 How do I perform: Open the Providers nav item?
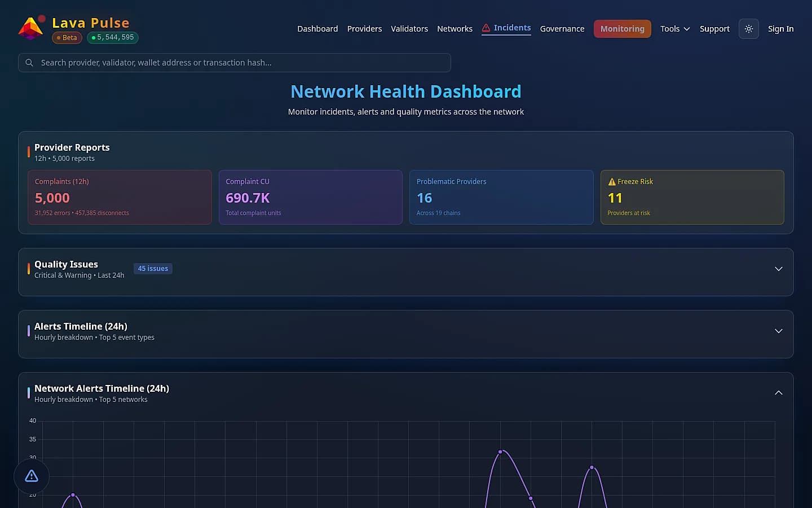coord(364,29)
